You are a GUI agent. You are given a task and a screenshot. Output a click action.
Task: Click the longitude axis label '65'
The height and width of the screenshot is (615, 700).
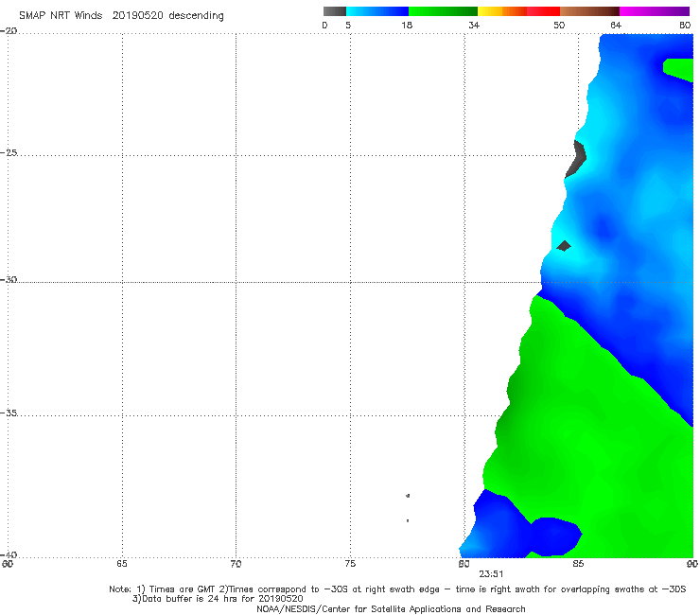pyautogui.click(x=122, y=564)
